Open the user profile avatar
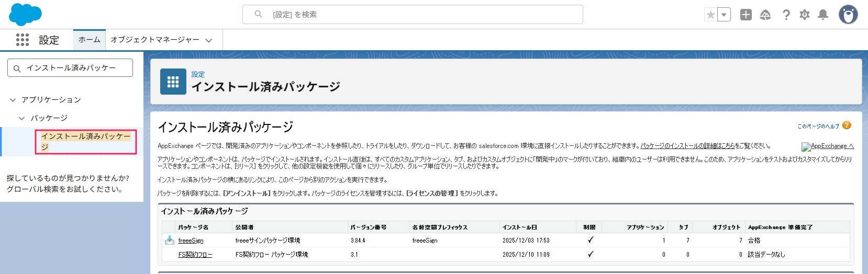 (x=848, y=15)
